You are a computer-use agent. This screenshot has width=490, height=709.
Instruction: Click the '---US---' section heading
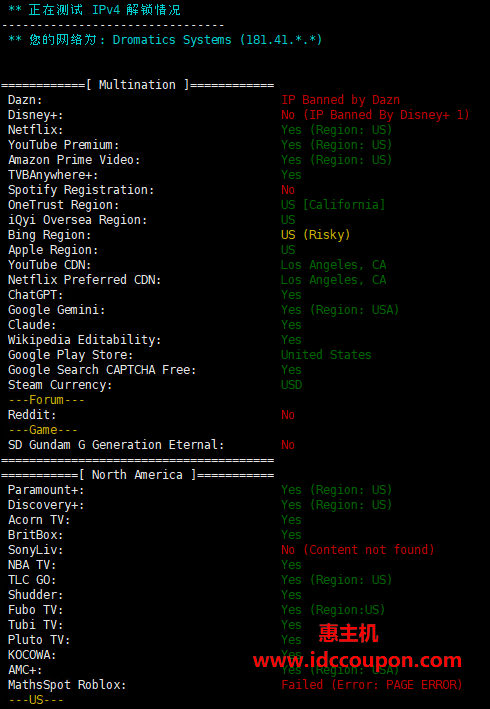(36, 700)
